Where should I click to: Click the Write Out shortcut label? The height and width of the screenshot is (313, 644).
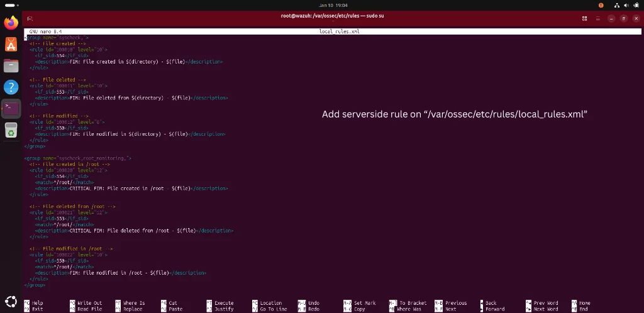click(89, 303)
